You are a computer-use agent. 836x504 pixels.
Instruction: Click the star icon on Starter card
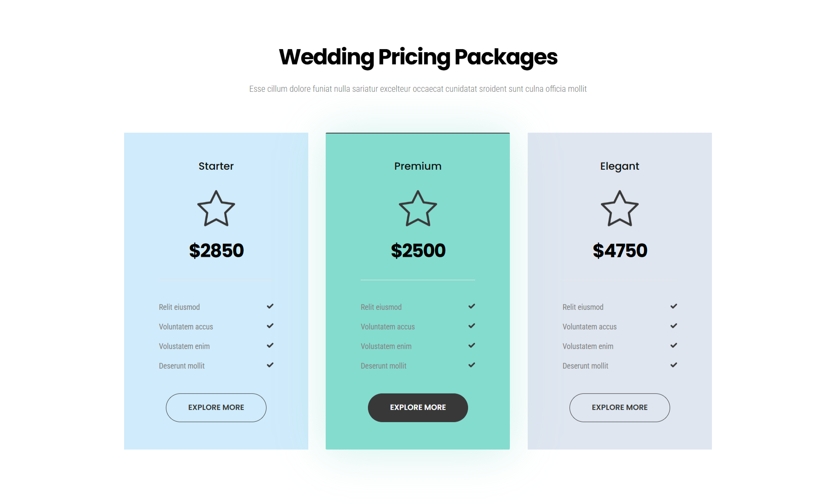point(216,209)
